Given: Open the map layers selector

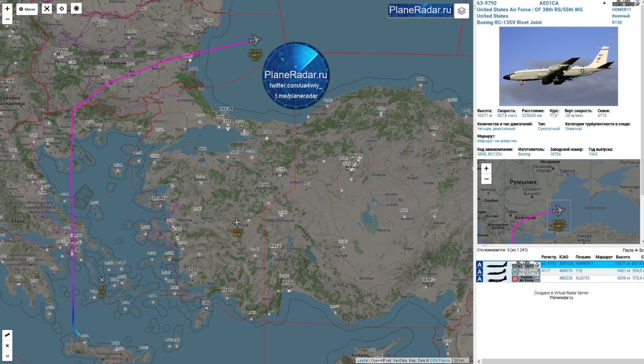Looking at the screenshot, I should [461, 11].
